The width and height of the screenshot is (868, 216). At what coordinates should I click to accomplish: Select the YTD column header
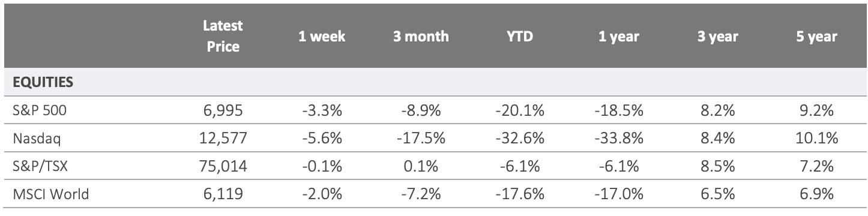point(520,36)
